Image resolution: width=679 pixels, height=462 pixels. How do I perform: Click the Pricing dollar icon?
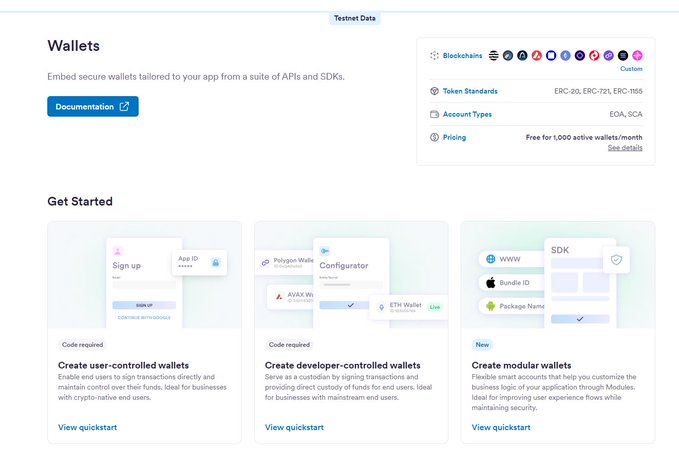click(x=434, y=137)
